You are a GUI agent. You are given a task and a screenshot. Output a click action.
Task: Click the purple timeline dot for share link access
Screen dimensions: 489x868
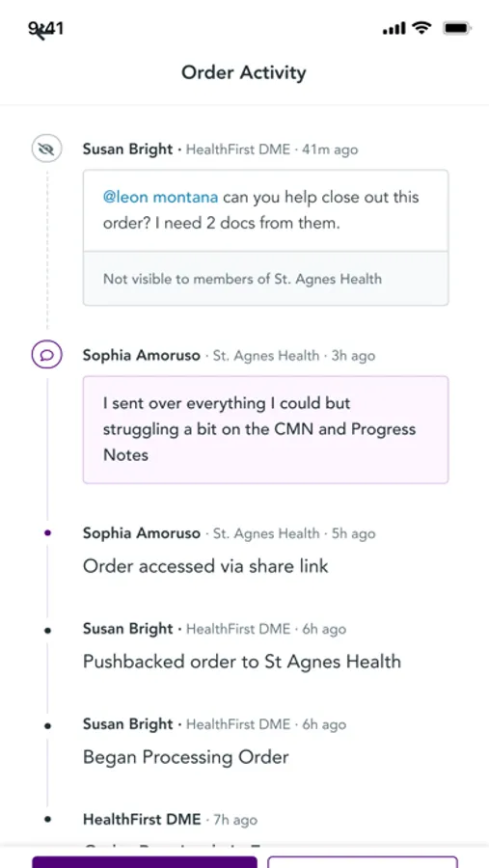click(47, 533)
